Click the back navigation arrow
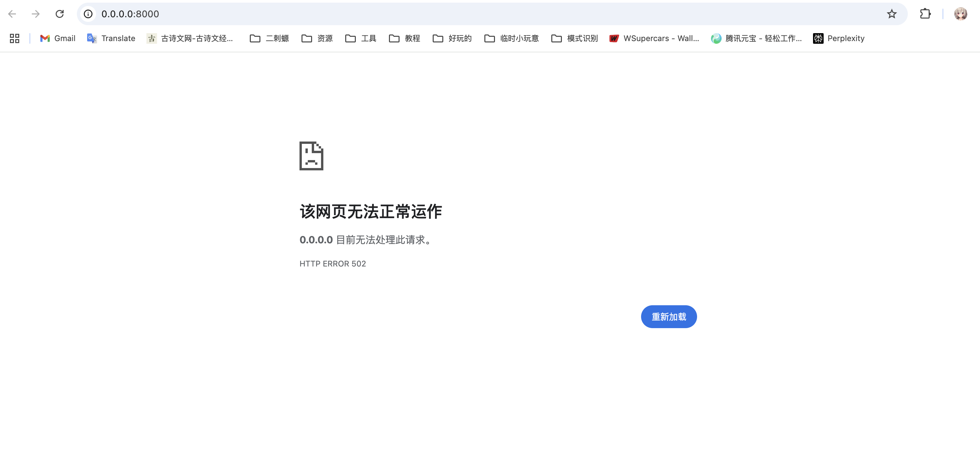Image resolution: width=980 pixels, height=466 pixels. [12, 14]
